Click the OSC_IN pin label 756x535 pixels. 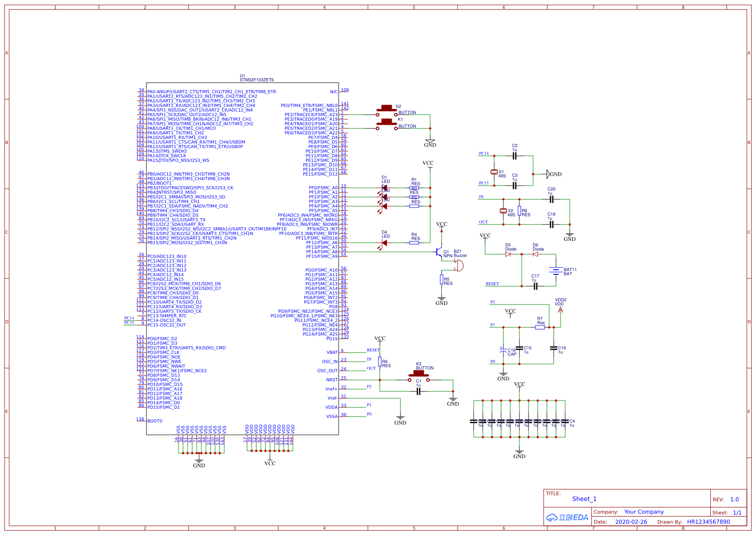click(x=330, y=362)
